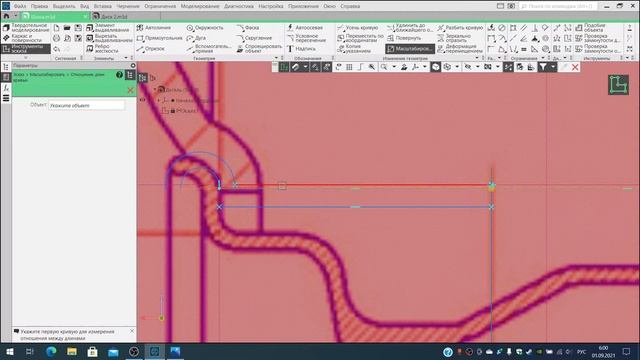Screen dimensions: 640x360
Task: Open the Справка menu
Action: pos(350,6)
